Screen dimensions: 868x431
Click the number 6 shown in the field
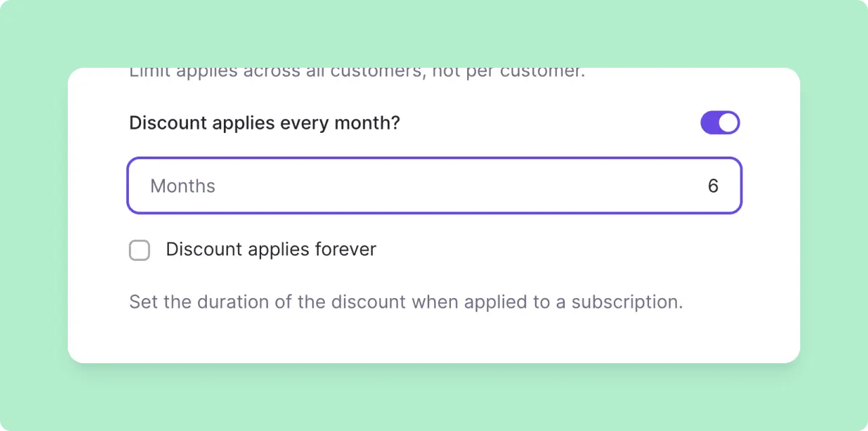[x=713, y=185]
